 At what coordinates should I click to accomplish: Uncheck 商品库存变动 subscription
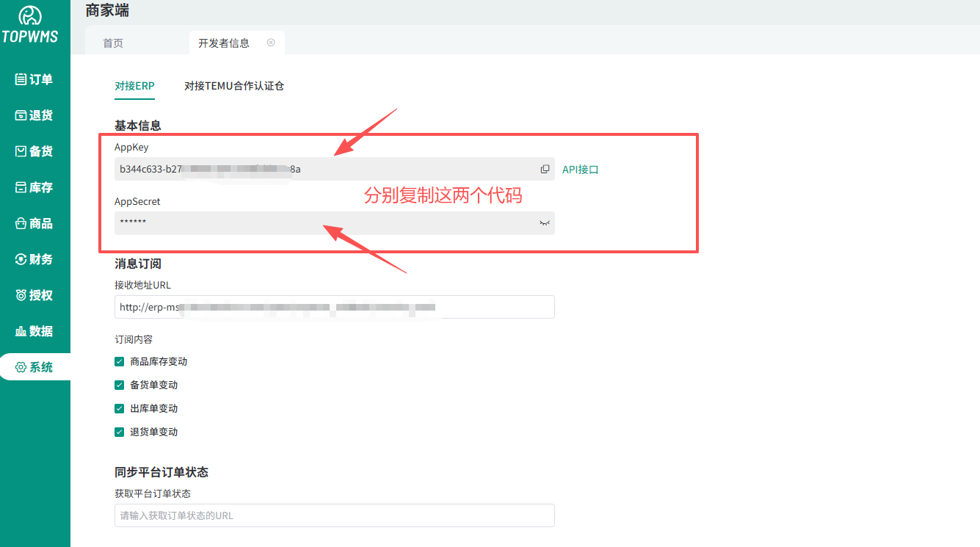tap(119, 361)
